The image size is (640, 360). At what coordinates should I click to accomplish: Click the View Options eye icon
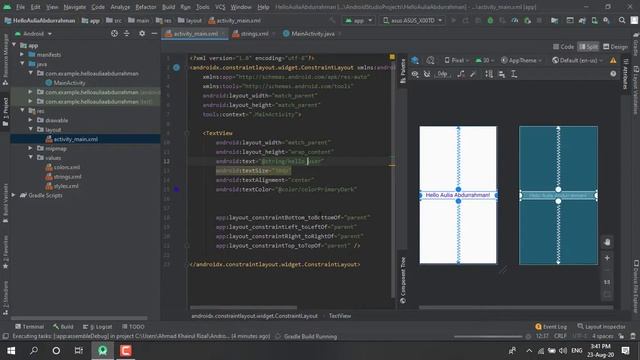(415, 74)
